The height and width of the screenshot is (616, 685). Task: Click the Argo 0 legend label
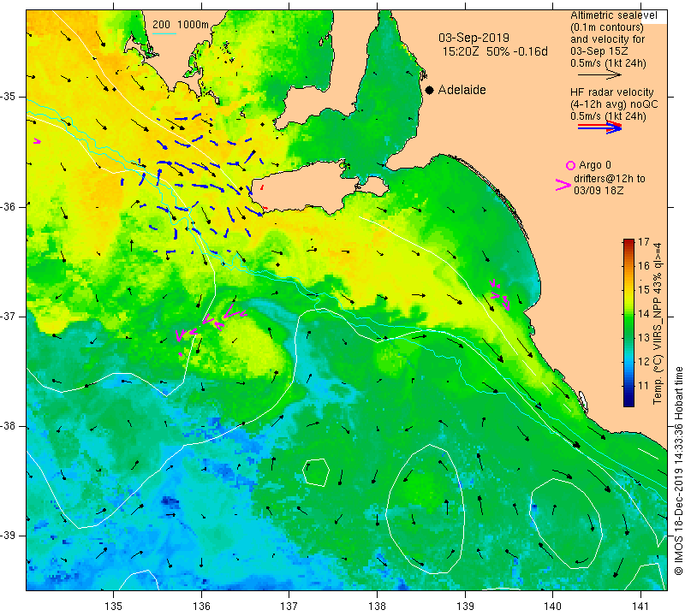click(595, 165)
